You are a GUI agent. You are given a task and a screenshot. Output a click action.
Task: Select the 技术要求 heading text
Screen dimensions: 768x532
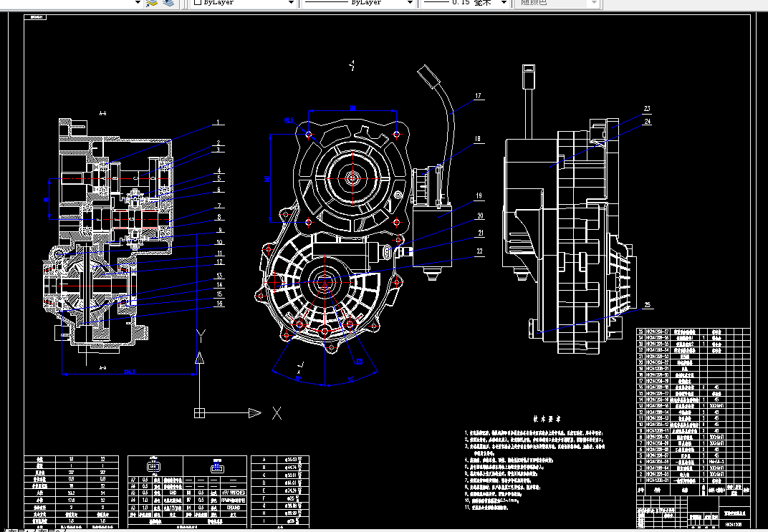(x=547, y=419)
